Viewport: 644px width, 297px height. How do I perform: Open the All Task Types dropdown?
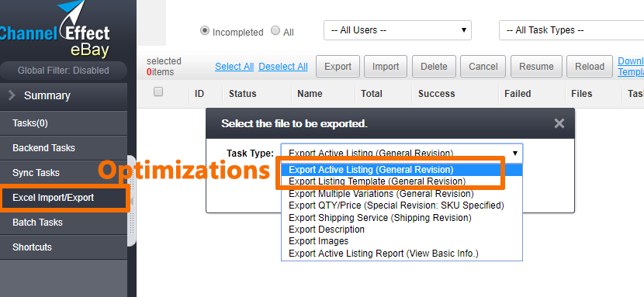(571, 30)
